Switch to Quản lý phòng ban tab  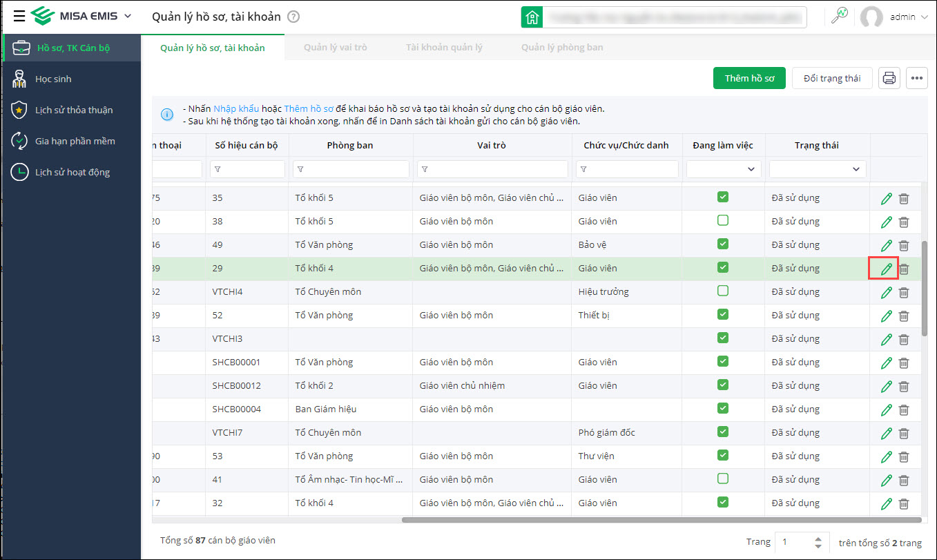(x=562, y=48)
